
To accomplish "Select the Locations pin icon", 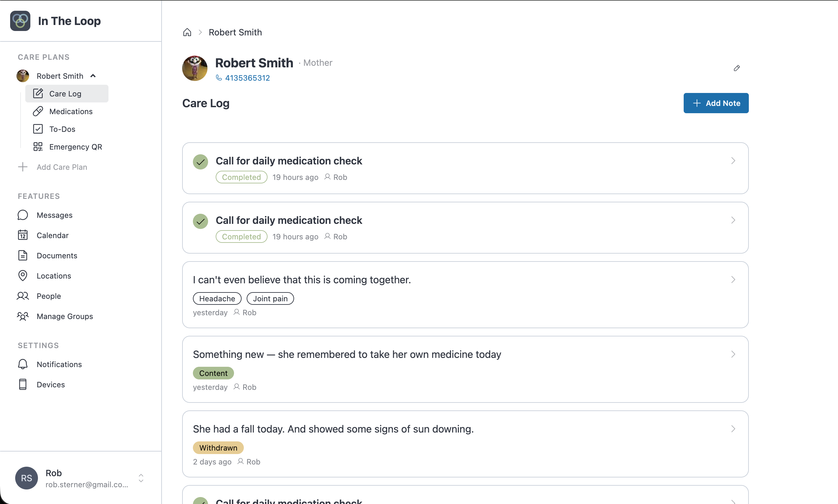I will [x=22, y=275].
